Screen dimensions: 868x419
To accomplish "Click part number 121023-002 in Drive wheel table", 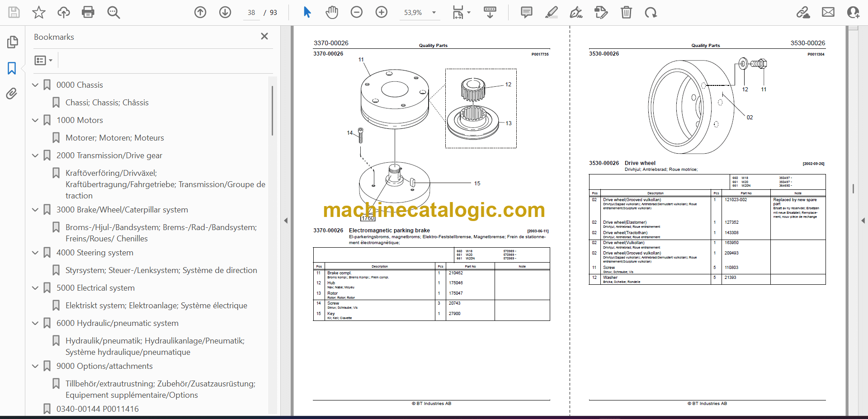I will tap(736, 200).
